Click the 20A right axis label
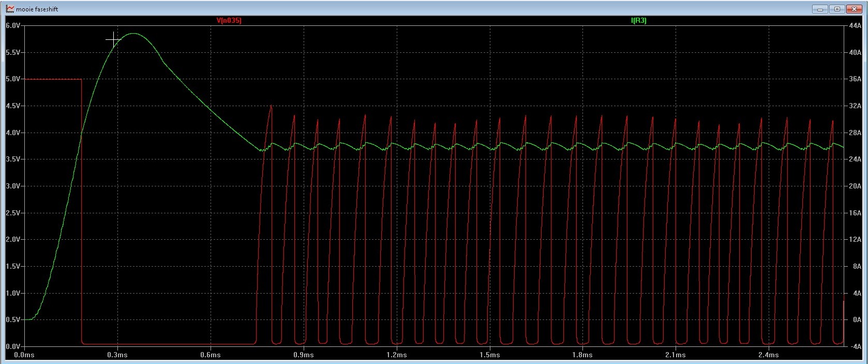Screen dimensions: 868x364 pos(855,186)
